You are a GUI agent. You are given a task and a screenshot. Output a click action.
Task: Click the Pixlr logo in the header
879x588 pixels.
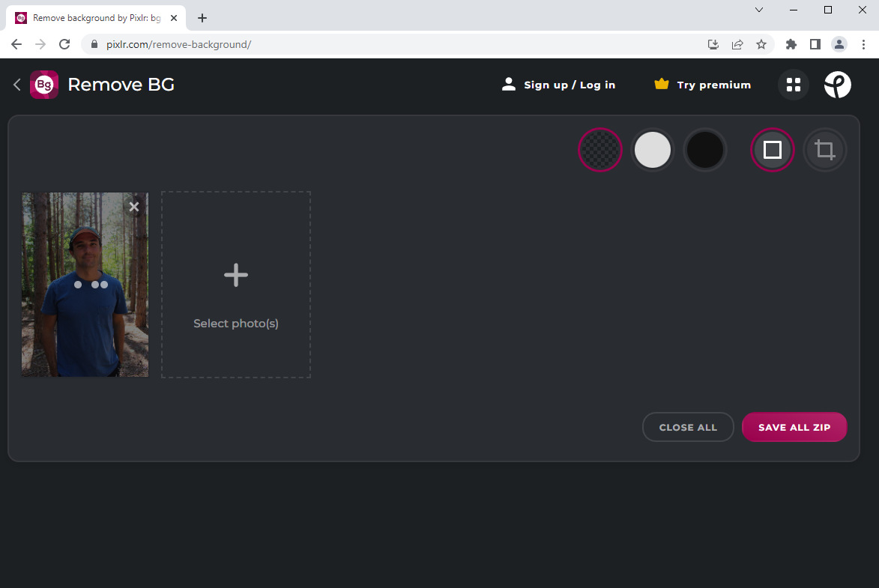click(837, 84)
